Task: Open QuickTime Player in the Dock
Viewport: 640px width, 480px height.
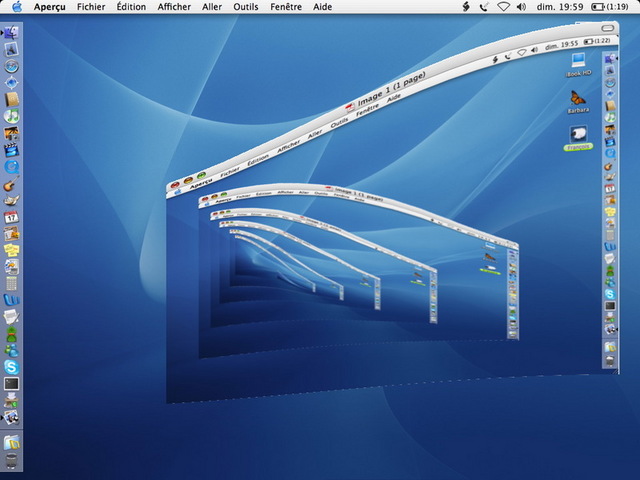Action: (11, 167)
